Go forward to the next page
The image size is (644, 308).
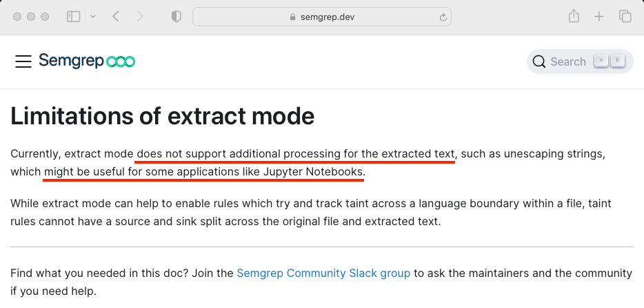(x=140, y=17)
